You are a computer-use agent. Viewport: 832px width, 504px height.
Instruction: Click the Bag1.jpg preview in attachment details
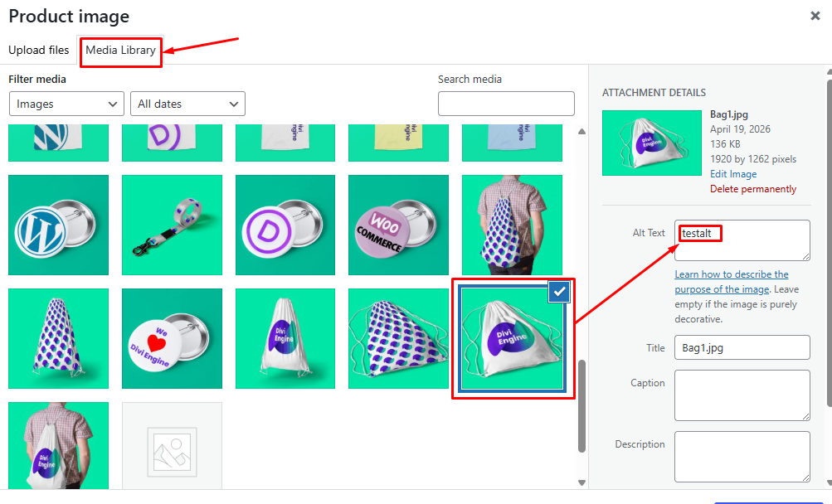click(652, 143)
